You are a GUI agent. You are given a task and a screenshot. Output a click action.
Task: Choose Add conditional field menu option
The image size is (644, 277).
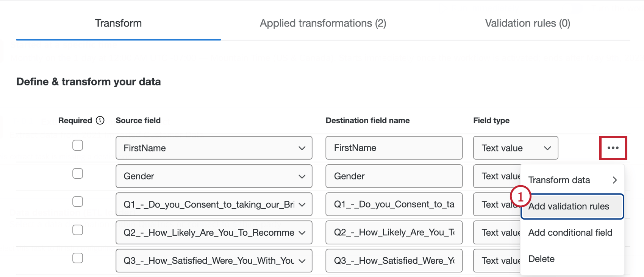[570, 233]
